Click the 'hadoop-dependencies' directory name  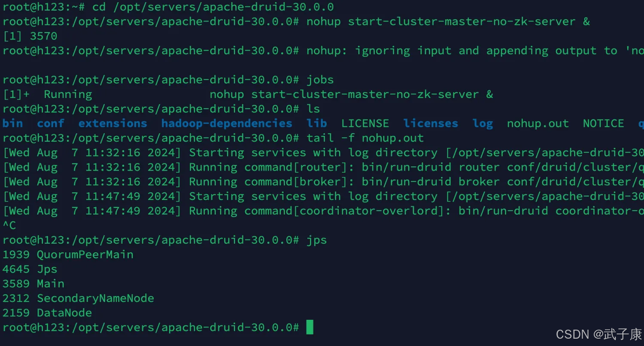[x=227, y=124]
